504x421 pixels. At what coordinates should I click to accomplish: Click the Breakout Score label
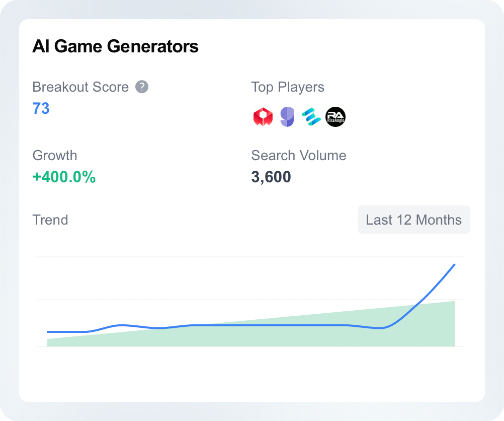point(80,87)
